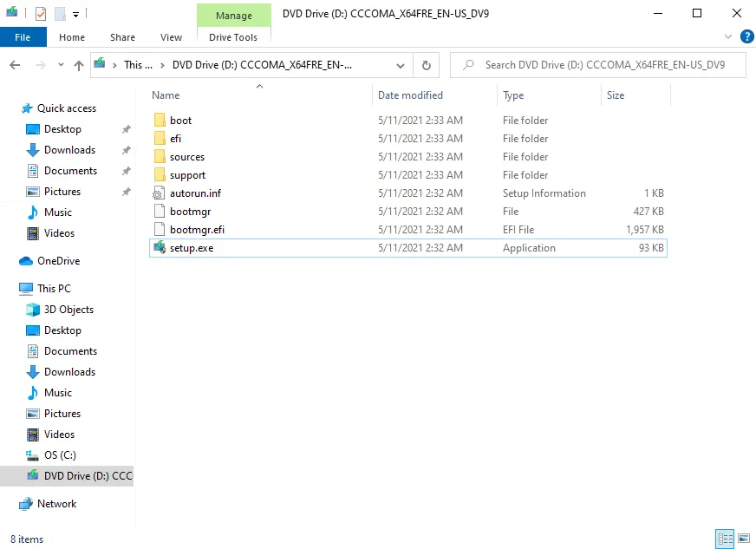The height and width of the screenshot is (549, 756).
Task: Open Music under This PC
Action: [x=58, y=392]
